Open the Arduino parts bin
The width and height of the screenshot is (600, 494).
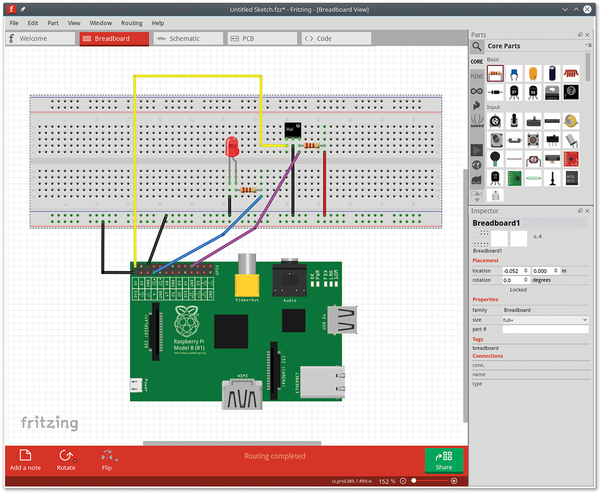click(x=477, y=91)
